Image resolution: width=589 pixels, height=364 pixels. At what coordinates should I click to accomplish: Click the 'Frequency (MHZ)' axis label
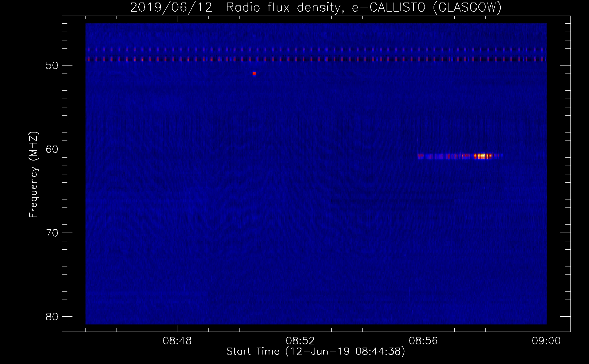(x=33, y=175)
